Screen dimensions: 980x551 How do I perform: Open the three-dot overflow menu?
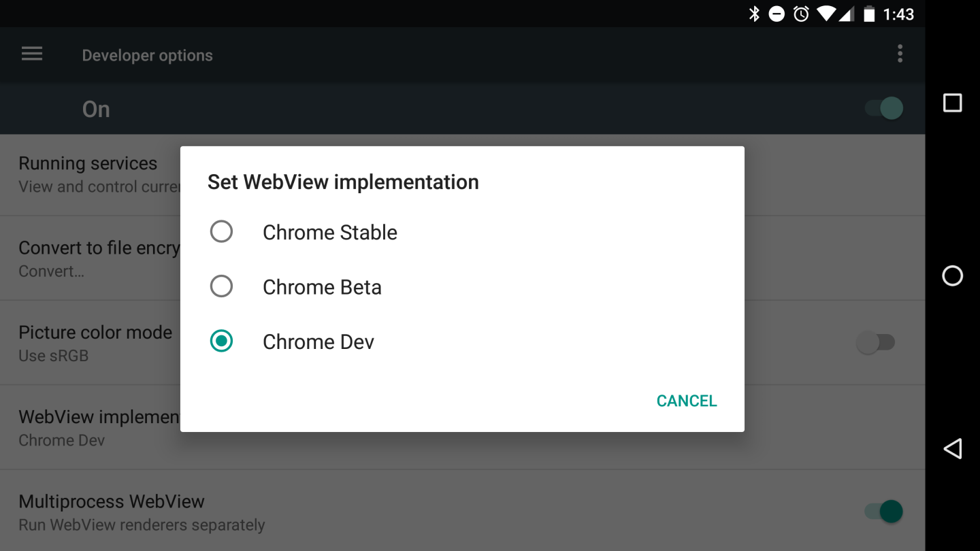(900, 54)
